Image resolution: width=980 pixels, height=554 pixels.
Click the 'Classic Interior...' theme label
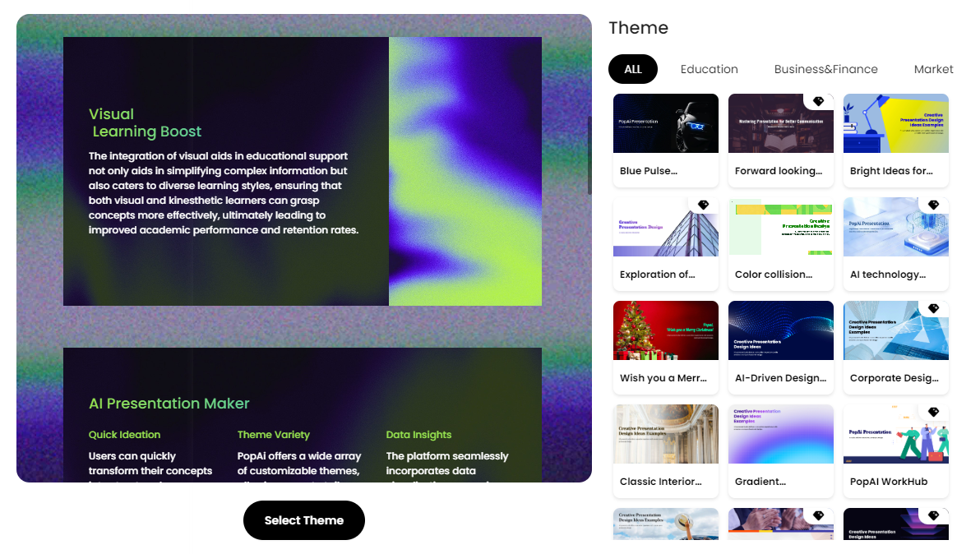click(x=661, y=482)
